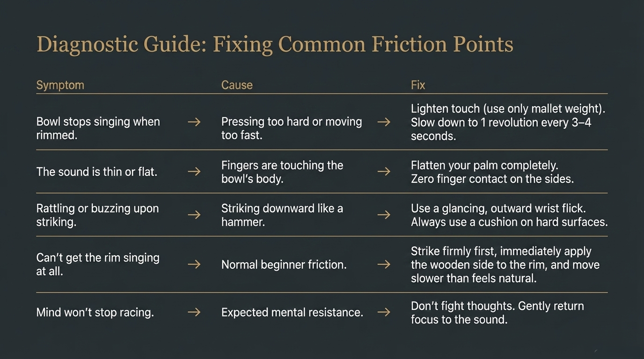The height and width of the screenshot is (359, 644).
Task: Click the arrow after "Expected mental resistance"
Action: [384, 312]
